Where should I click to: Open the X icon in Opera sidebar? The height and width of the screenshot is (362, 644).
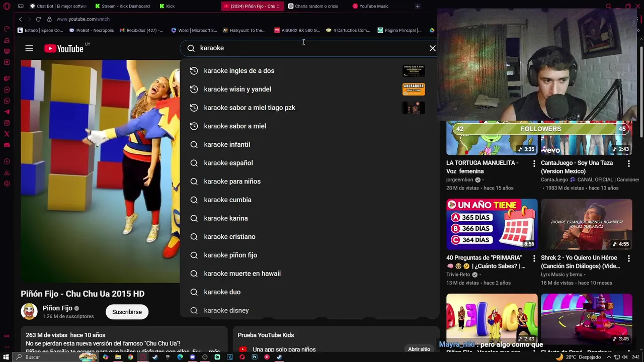tap(7, 134)
